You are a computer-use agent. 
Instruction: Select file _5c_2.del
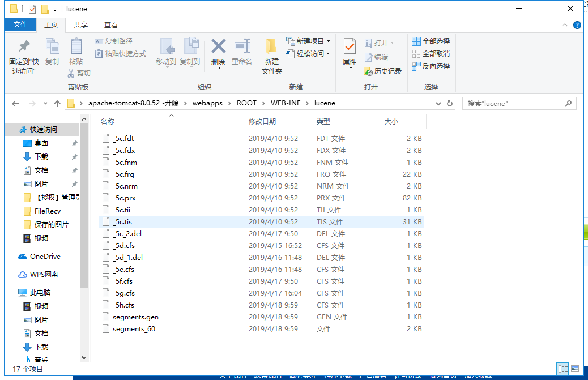(x=262, y=234)
